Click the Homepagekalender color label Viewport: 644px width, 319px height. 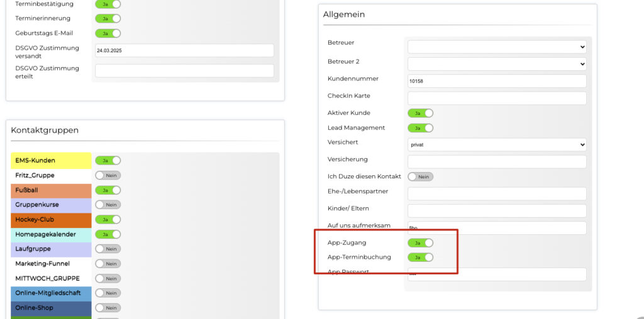point(51,234)
